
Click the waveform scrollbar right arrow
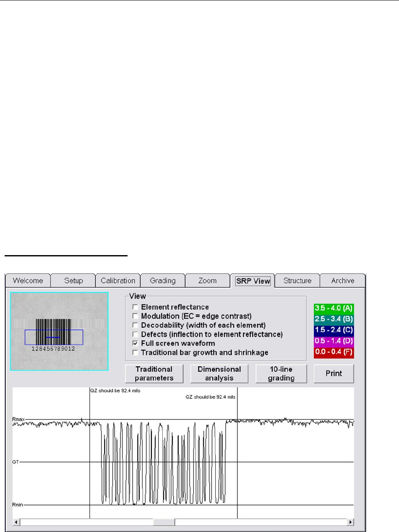[x=350, y=522]
